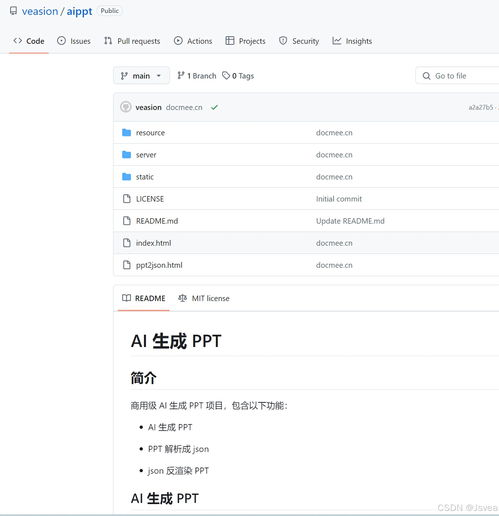
Task: Select the MIT license tab
Action: 204,298
